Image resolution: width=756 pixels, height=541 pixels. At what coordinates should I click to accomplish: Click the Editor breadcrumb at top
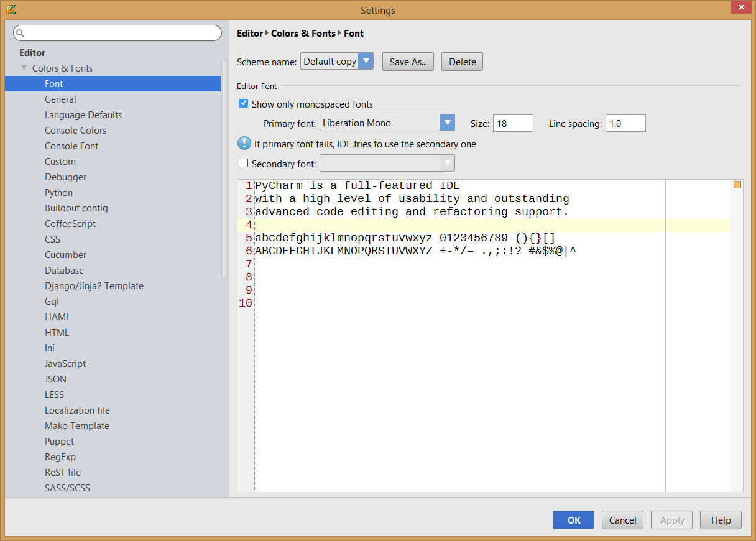pyautogui.click(x=250, y=33)
